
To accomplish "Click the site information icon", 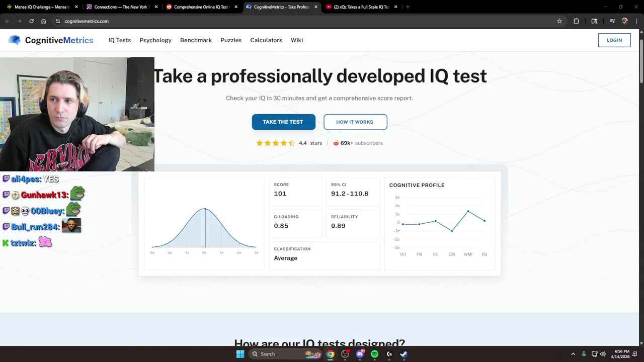I will pos(58,21).
